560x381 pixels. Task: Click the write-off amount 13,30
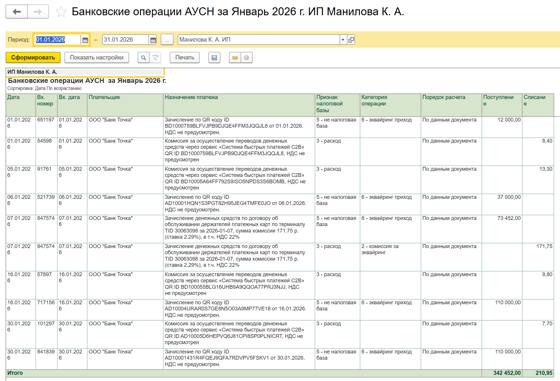(x=545, y=169)
